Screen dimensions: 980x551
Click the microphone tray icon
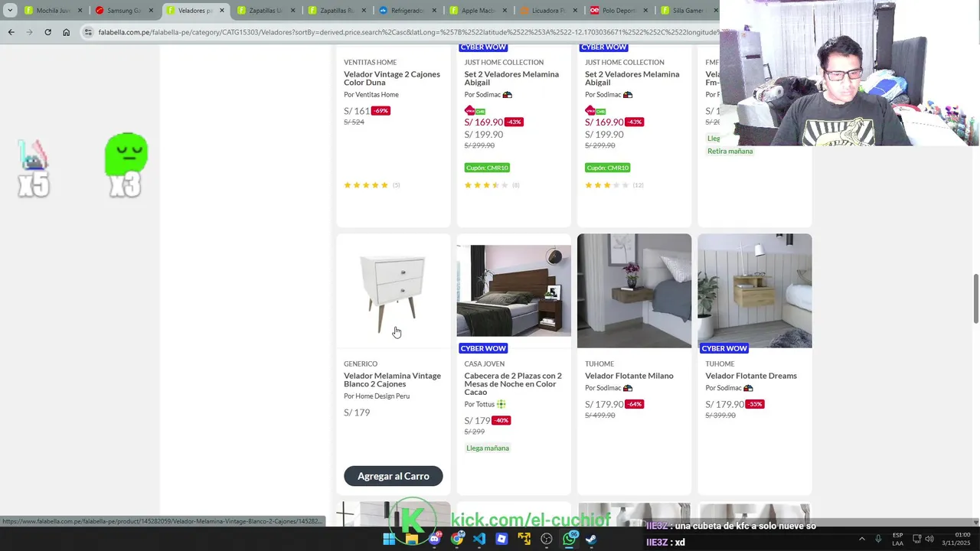click(878, 539)
